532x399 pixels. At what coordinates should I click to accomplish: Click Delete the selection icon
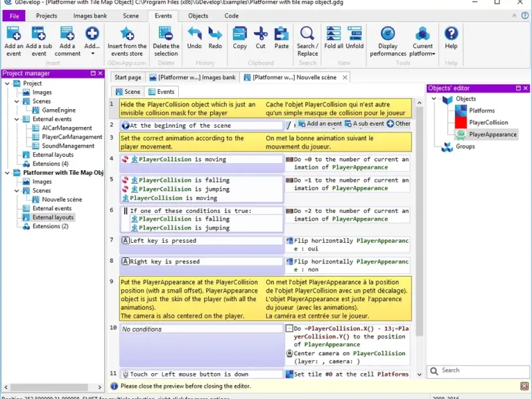tap(166, 34)
